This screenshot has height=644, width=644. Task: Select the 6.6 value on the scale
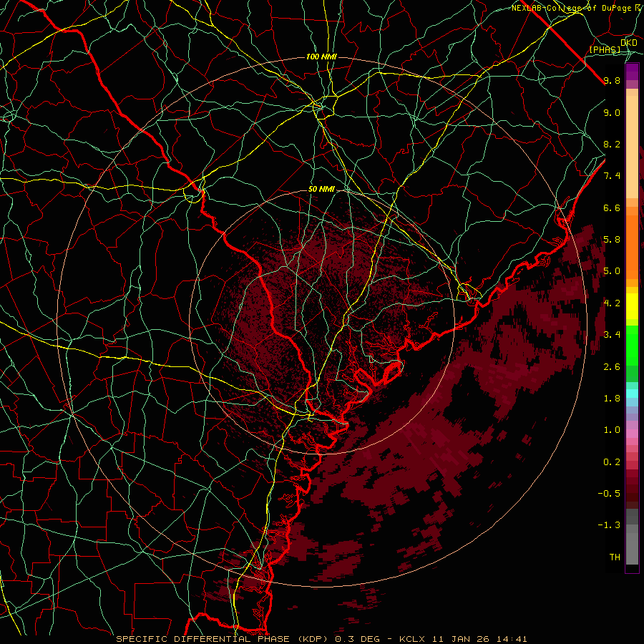coord(612,208)
